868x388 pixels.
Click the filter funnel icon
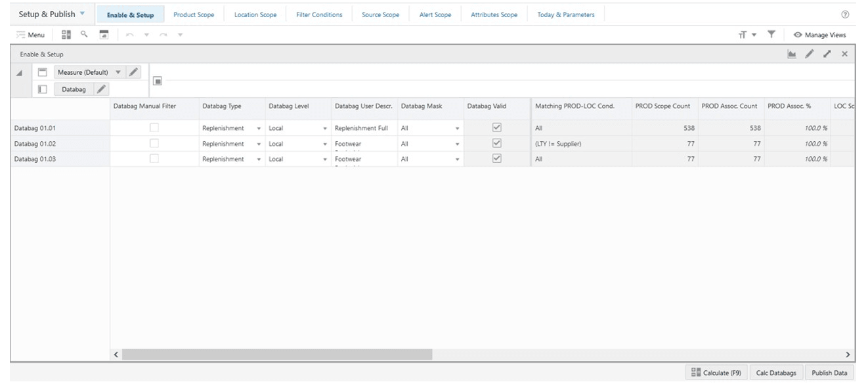tap(771, 34)
